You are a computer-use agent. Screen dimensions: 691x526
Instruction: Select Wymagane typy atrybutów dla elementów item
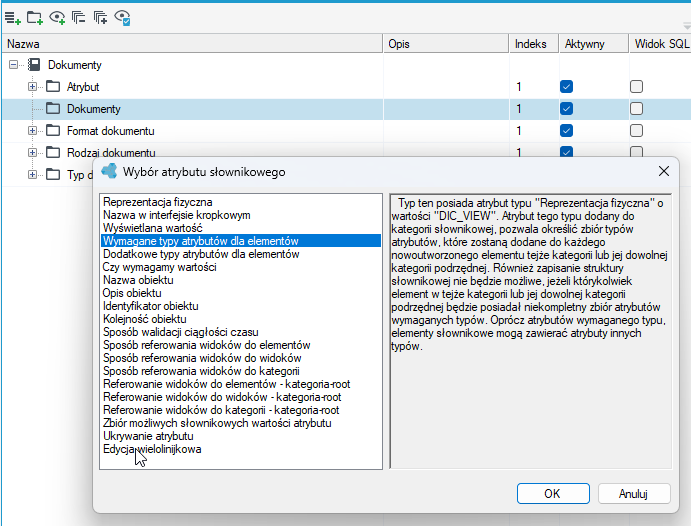click(x=241, y=241)
